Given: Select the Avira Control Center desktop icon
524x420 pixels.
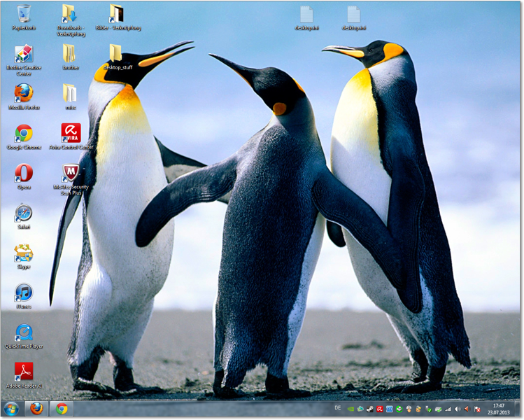Looking at the screenshot, I should (x=71, y=133).
